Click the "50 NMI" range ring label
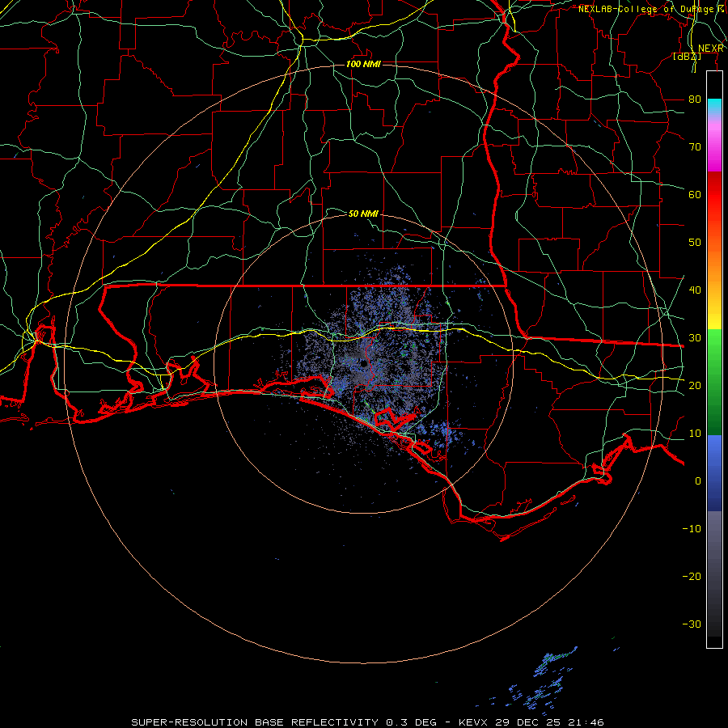The height and width of the screenshot is (728, 728). 363,214
